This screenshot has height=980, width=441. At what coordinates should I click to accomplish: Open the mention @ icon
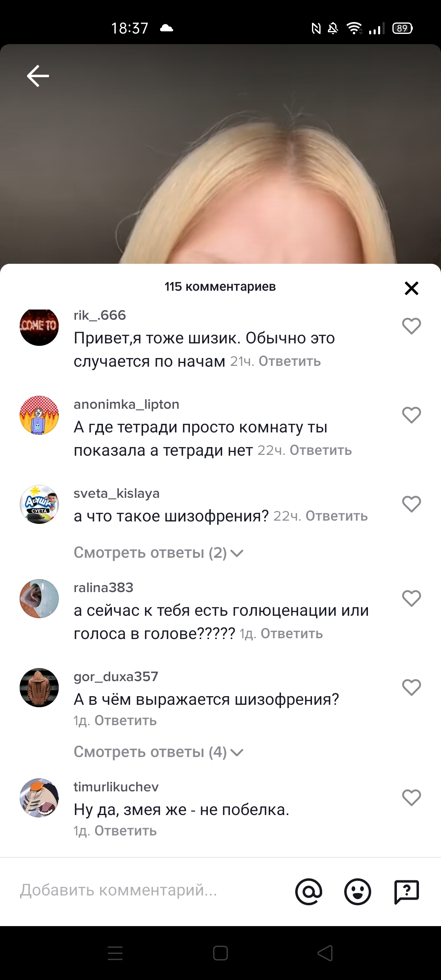309,891
